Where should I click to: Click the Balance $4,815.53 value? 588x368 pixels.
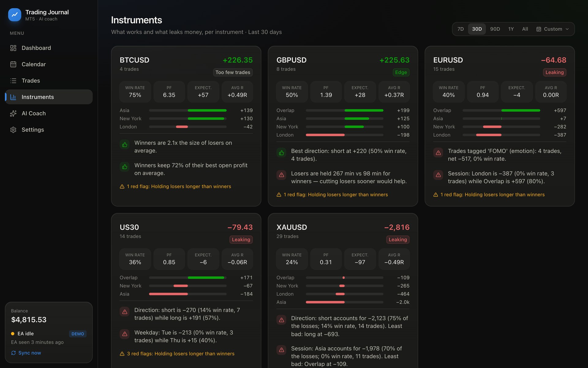pyautogui.click(x=29, y=320)
